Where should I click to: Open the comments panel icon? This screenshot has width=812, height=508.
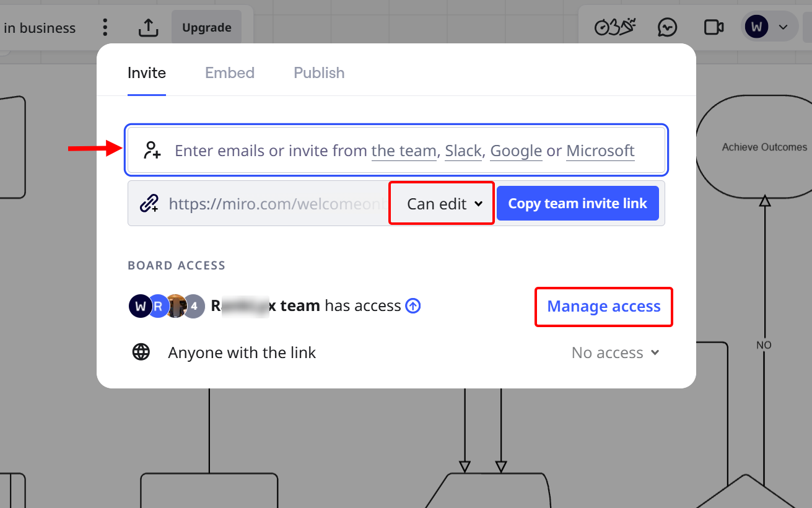click(x=667, y=27)
